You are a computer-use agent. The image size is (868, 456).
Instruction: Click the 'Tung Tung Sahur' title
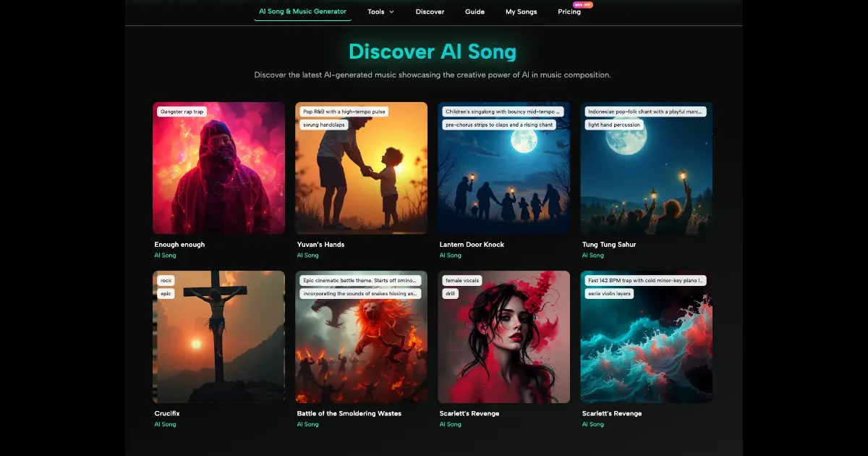(609, 245)
